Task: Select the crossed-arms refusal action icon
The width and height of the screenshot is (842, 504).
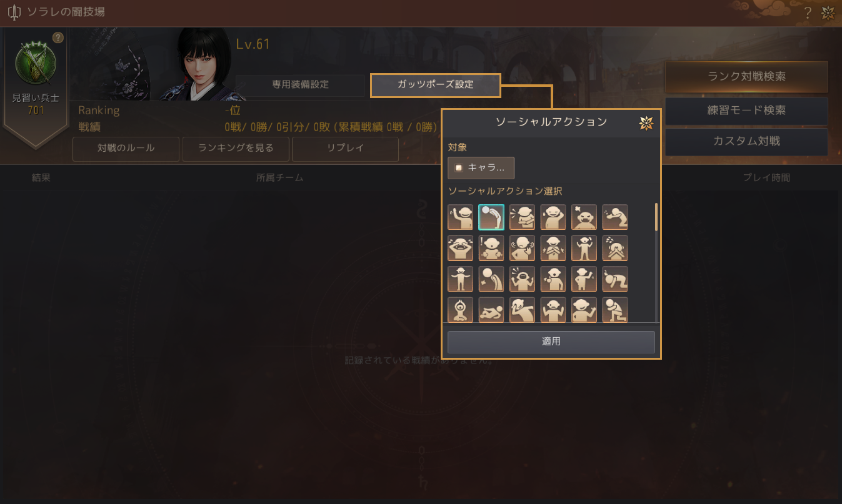Action: click(x=553, y=249)
